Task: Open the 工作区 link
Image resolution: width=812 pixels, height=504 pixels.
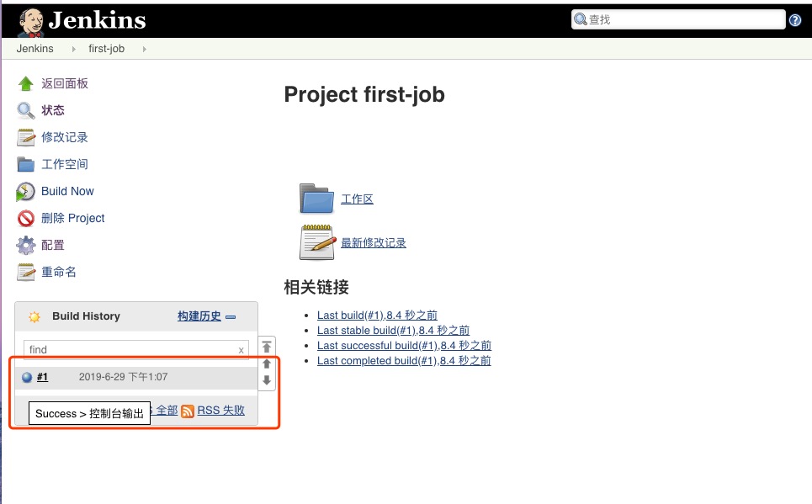Action: [x=358, y=199]
